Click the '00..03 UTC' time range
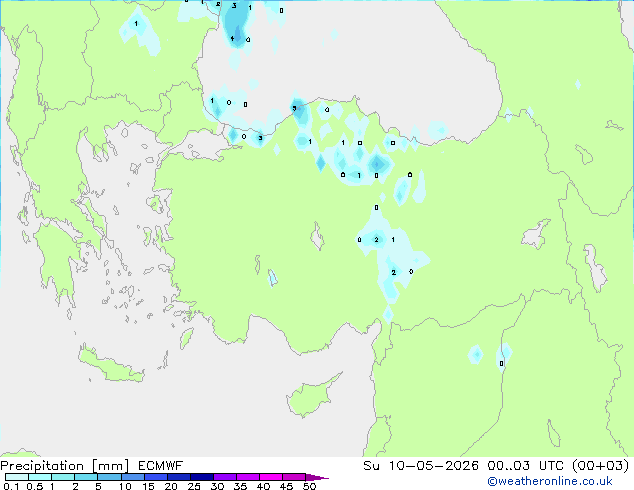The image size is (634, 490). pyautogui.click(x=524, y=466)
